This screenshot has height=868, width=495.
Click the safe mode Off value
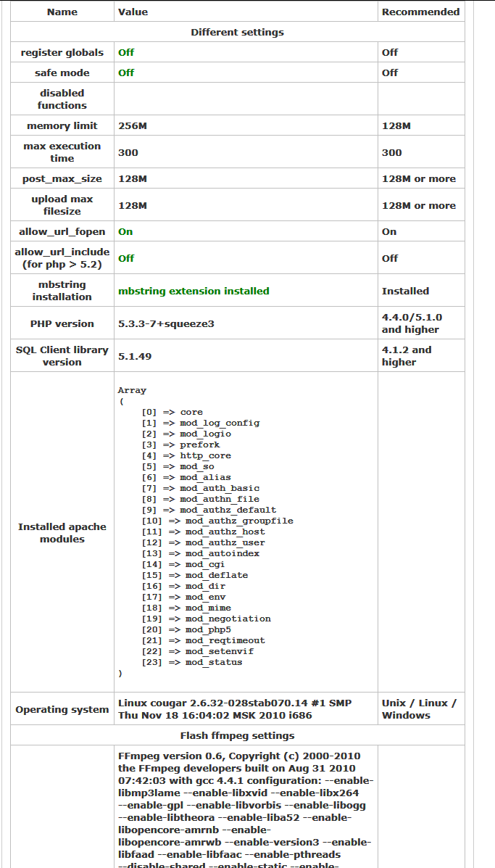click(126, 73)
